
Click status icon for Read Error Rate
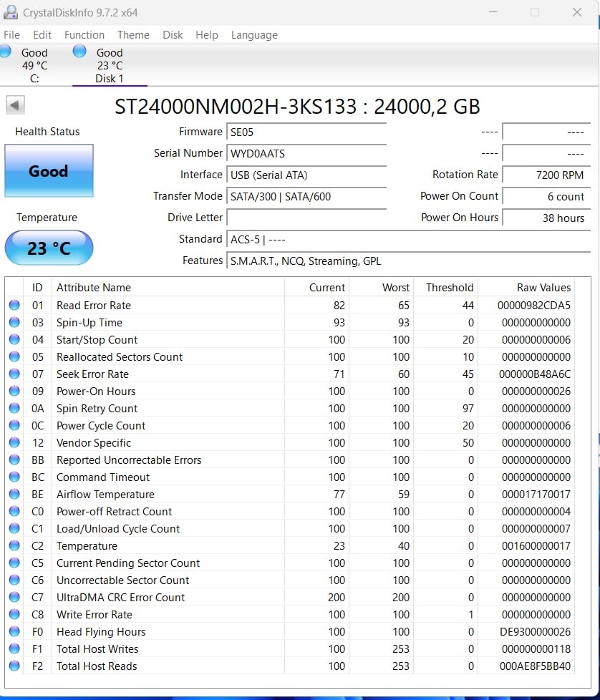tap(14, 305)
